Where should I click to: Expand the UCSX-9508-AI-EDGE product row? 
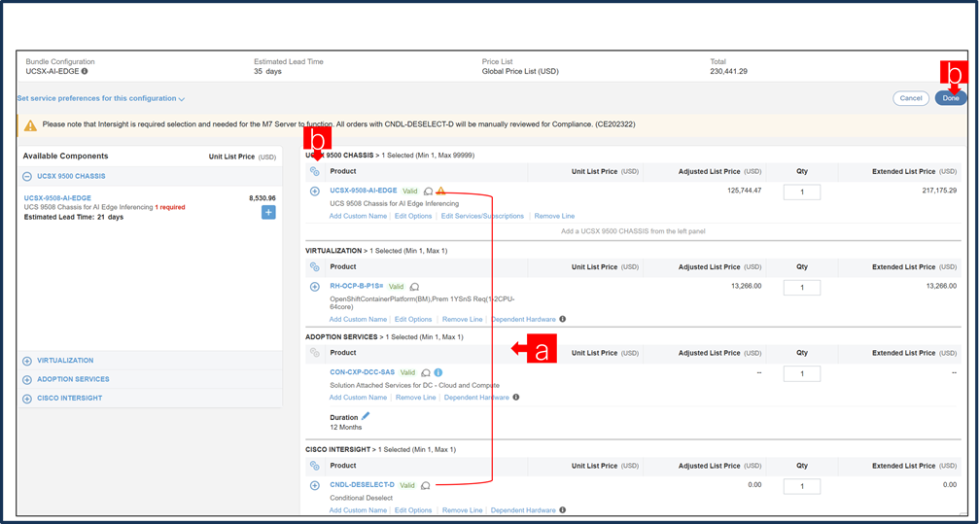pos(315,191)
